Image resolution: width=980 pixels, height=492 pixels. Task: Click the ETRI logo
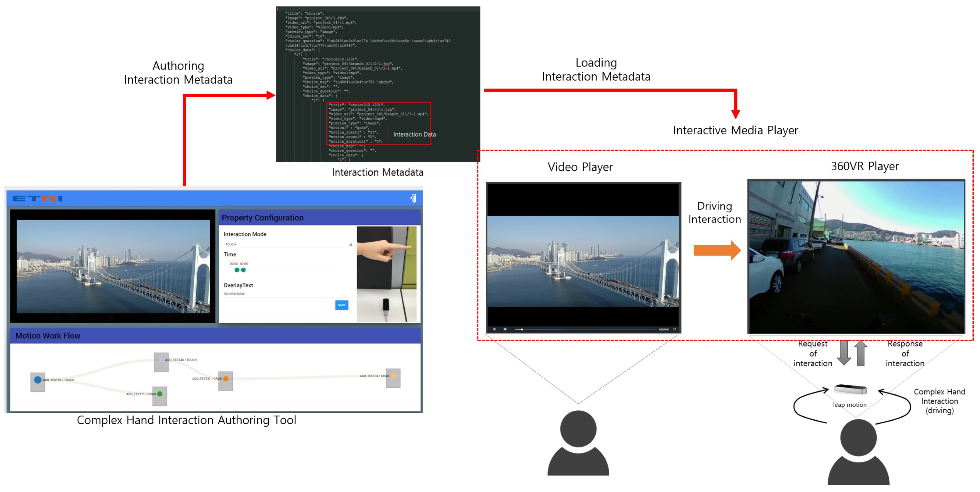pos(37,198)
